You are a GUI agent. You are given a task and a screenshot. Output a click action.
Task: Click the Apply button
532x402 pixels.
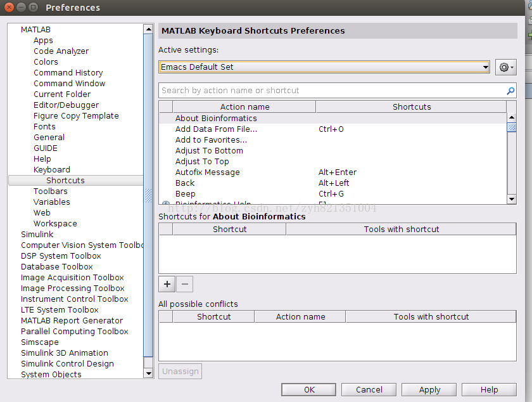tap(429, 389)
